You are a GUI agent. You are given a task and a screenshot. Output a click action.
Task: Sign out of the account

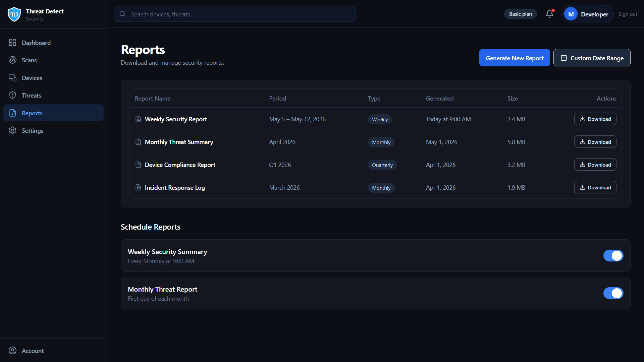pos(628,14)
